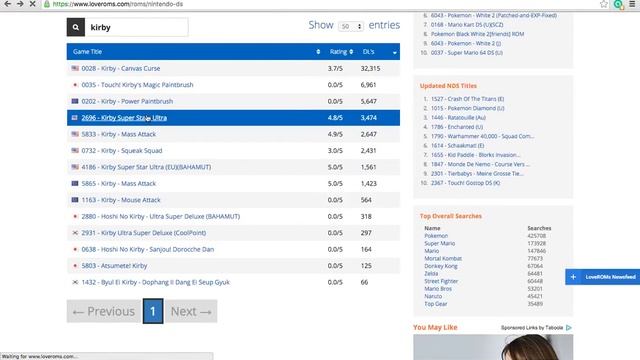Image resolution: width=640 pixels, height=360 pixels.
Task: Click the browser back arrow
Action: point(7,4)
